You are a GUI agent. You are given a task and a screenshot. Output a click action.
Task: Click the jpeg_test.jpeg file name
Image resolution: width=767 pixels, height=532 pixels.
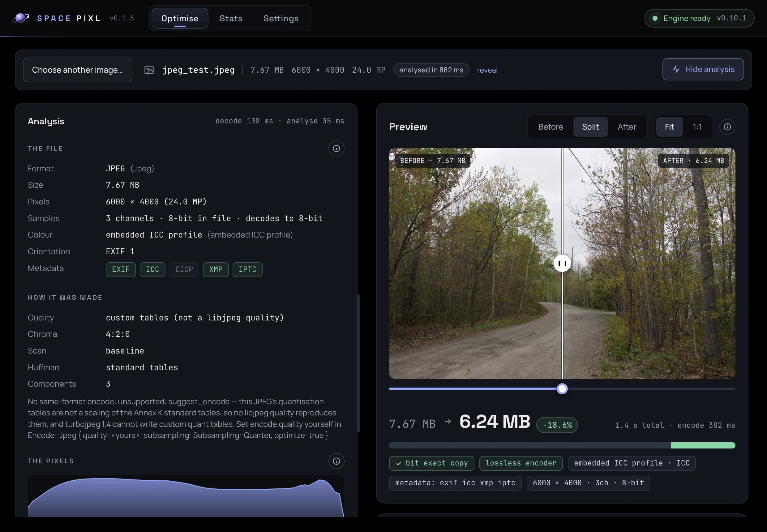(198, 70)
